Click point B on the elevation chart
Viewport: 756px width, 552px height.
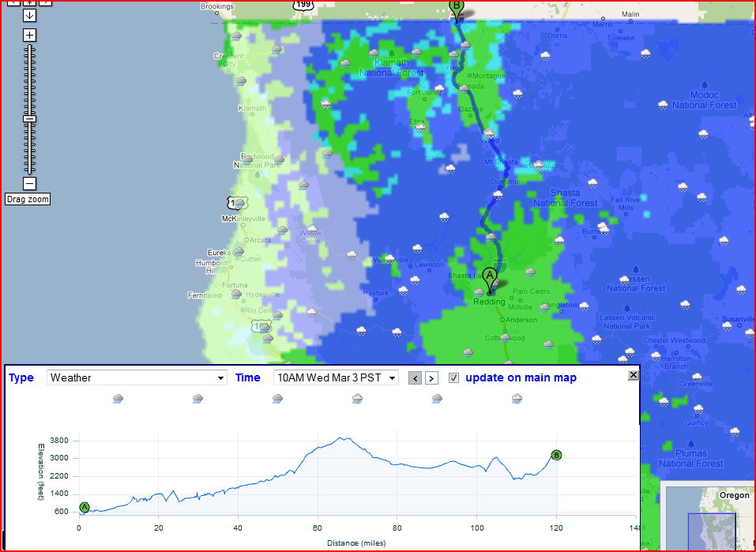click(x=556, y=455)
